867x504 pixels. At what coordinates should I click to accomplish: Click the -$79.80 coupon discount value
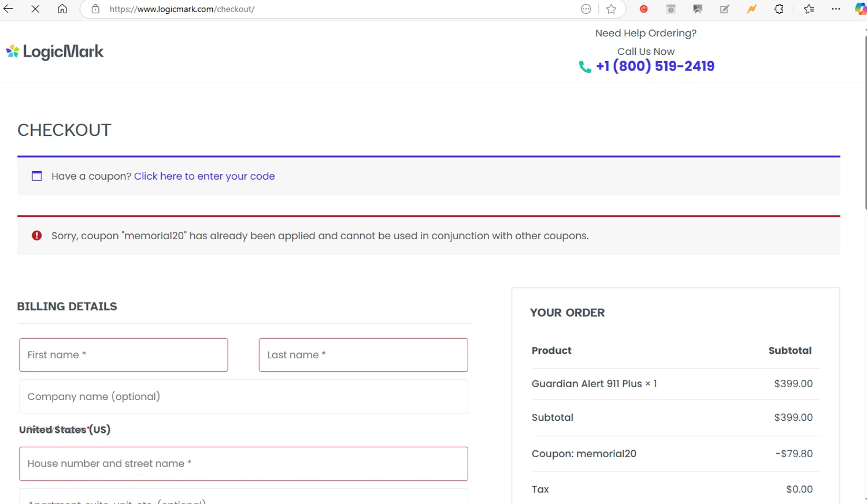coord(794,454)
